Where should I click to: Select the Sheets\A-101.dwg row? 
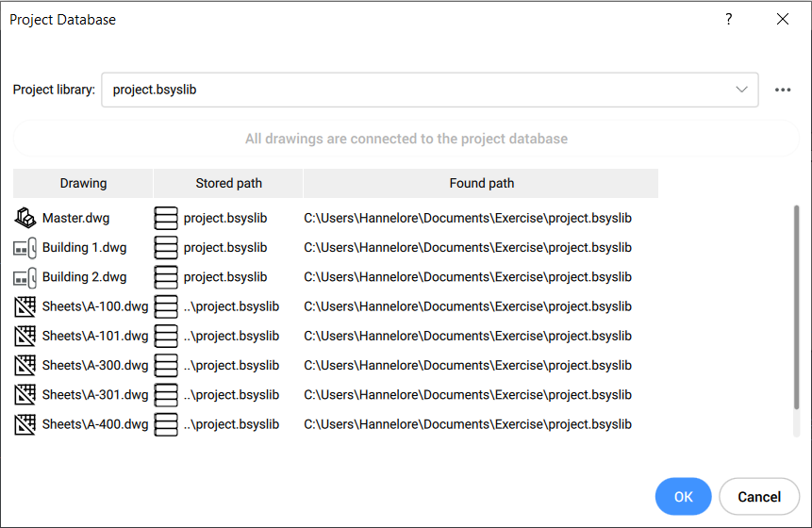[x=94, y=337]
